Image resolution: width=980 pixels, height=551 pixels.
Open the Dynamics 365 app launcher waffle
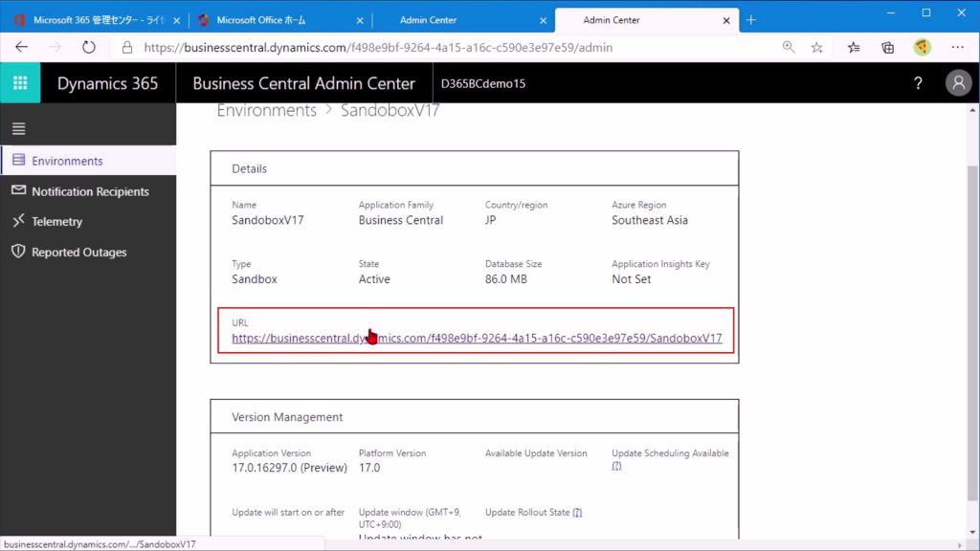coord(20,82)
